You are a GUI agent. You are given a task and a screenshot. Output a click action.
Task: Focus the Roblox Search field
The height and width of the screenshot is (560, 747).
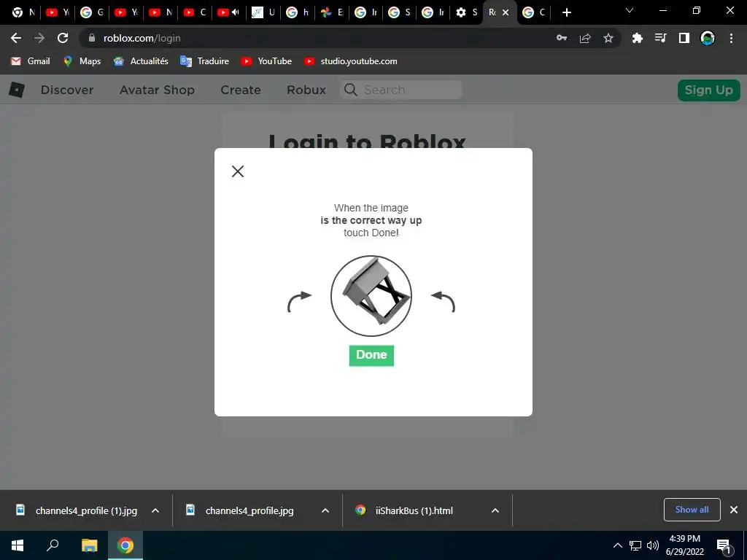point(401,90)
